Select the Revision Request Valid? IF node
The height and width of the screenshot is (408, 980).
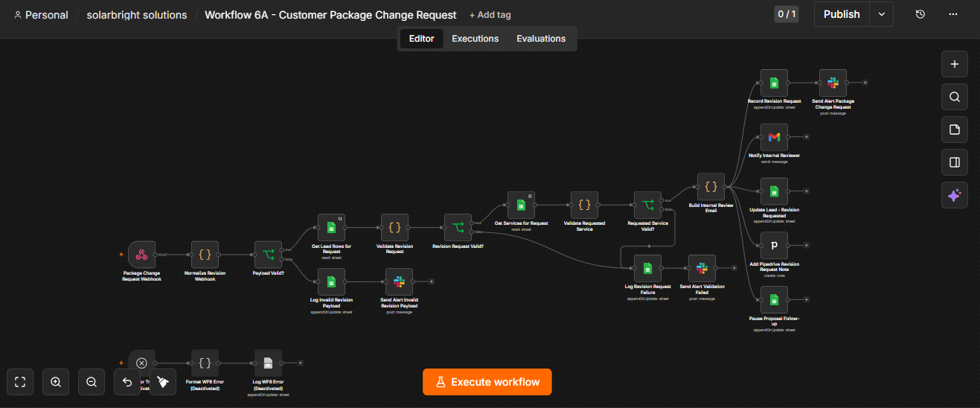(458, 227)
